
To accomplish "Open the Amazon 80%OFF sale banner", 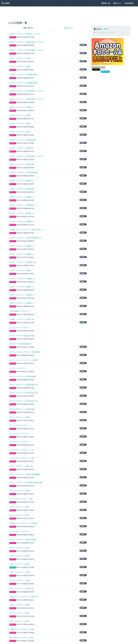I will point(108,52).
